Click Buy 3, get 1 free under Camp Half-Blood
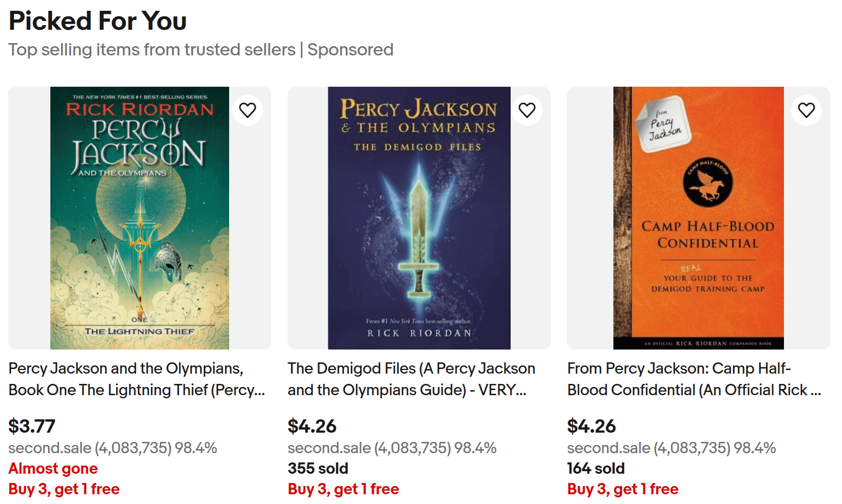This screenshot has width=842, height=504. coord(623,489)
